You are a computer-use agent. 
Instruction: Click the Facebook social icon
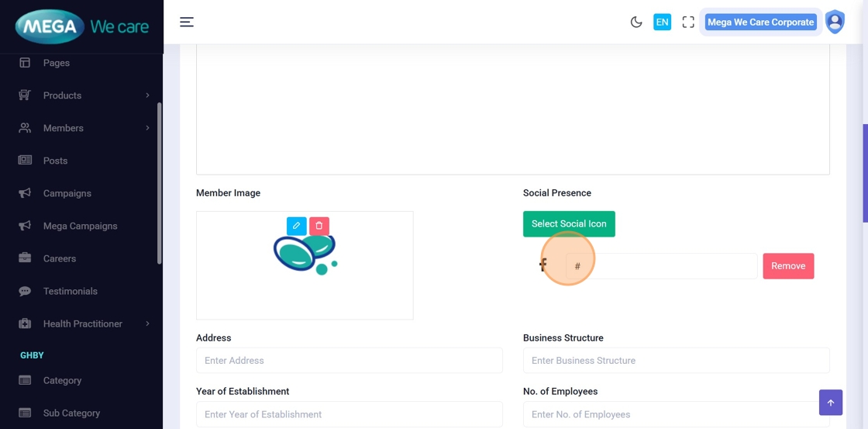click(x=543, y=266)
